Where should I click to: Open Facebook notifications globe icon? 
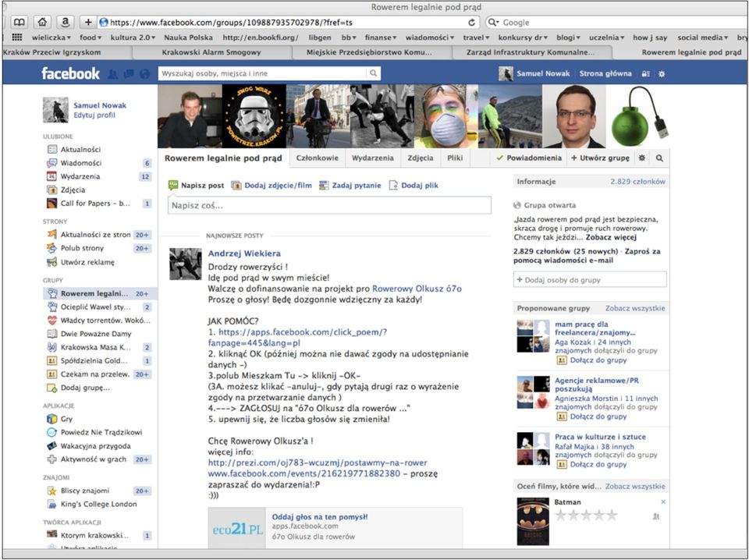pyautogui.click(x=144, y=74)
